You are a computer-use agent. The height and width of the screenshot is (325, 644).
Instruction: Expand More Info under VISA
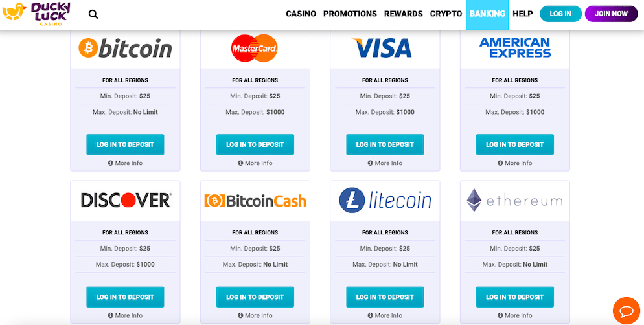[x=385, y=163]
